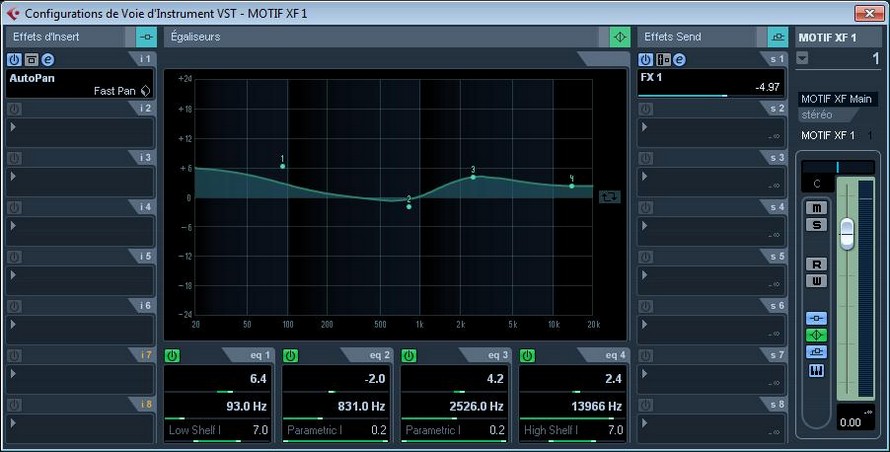Open the AutoPan insert editor (e icon)
890x452 pixels.
coord(46,60)
